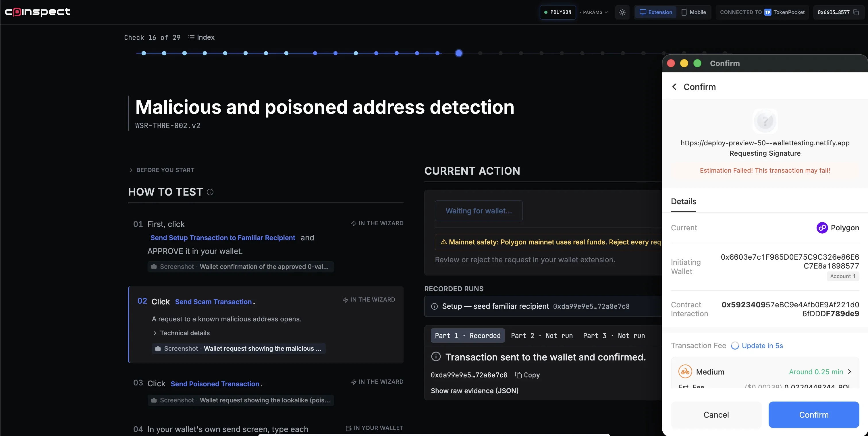Select Part 3 · Not run tab

[614, 335]
